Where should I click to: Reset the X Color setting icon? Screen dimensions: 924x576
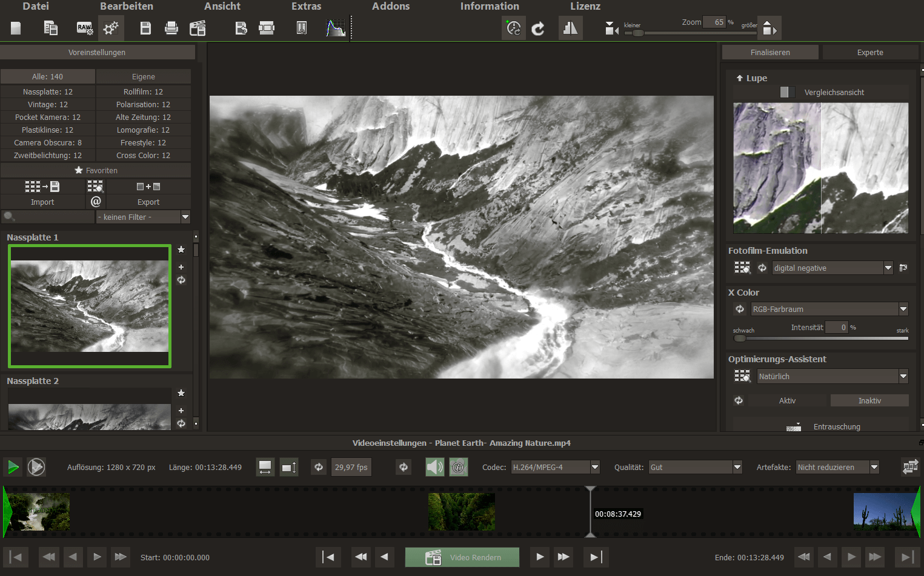pyautogui.click(x=740, y=309)
